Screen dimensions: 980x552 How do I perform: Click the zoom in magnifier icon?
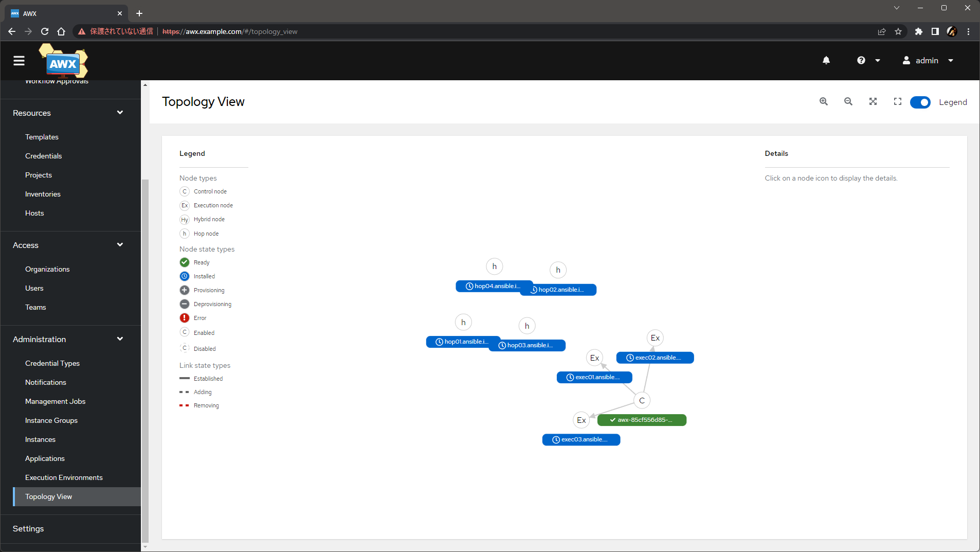[823, 102]
